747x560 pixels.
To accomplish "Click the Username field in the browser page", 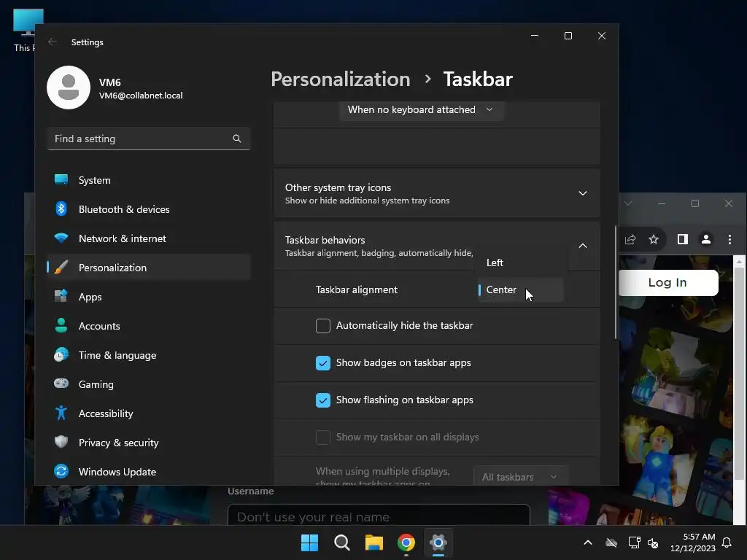I will point(379,515).
